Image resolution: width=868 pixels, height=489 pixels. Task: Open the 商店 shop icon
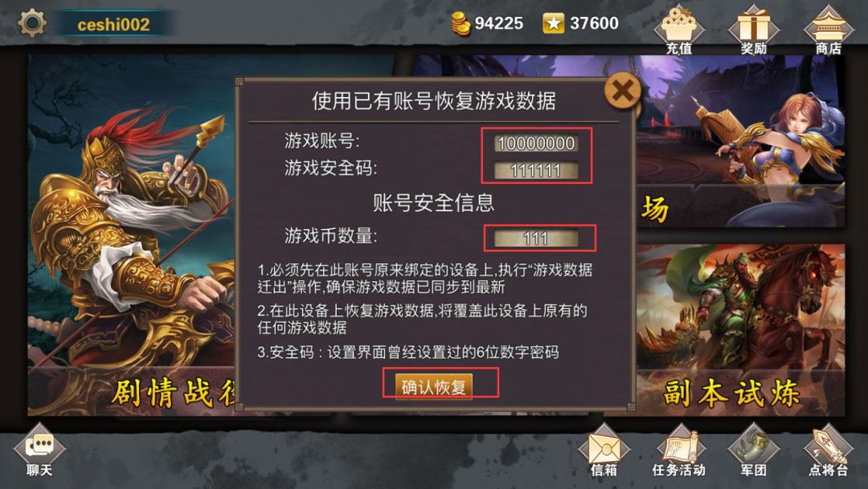pyautogui.click(x=828, y=30)
